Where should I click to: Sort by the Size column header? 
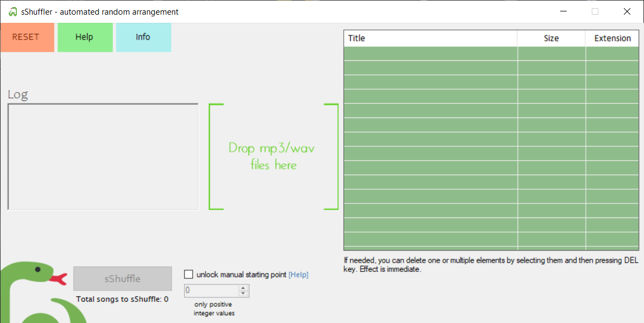(551, 39)
